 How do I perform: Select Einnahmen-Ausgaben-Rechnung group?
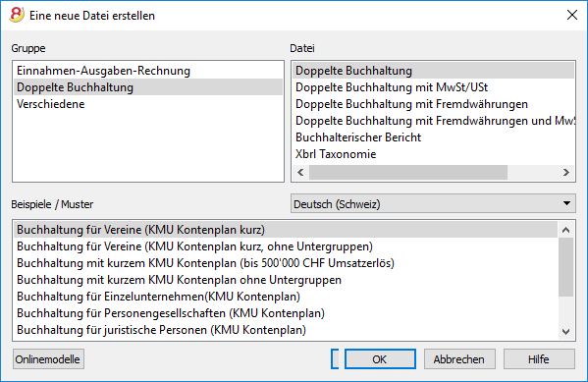click(x=148, y=71)
